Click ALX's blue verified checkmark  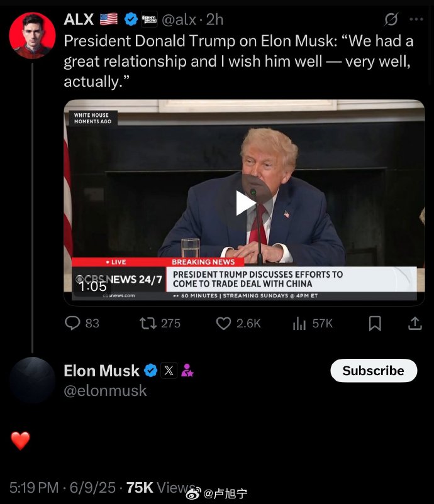(131, 20)
